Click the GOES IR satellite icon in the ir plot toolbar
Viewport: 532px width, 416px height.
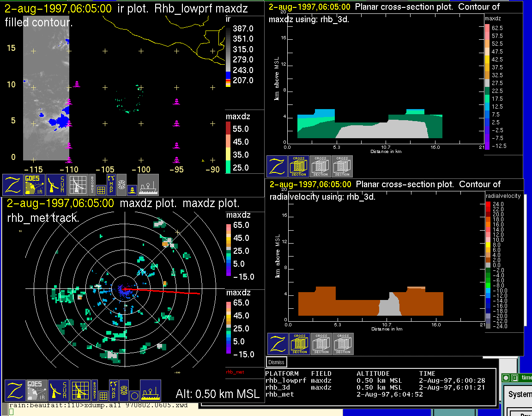tap(35, 185)
